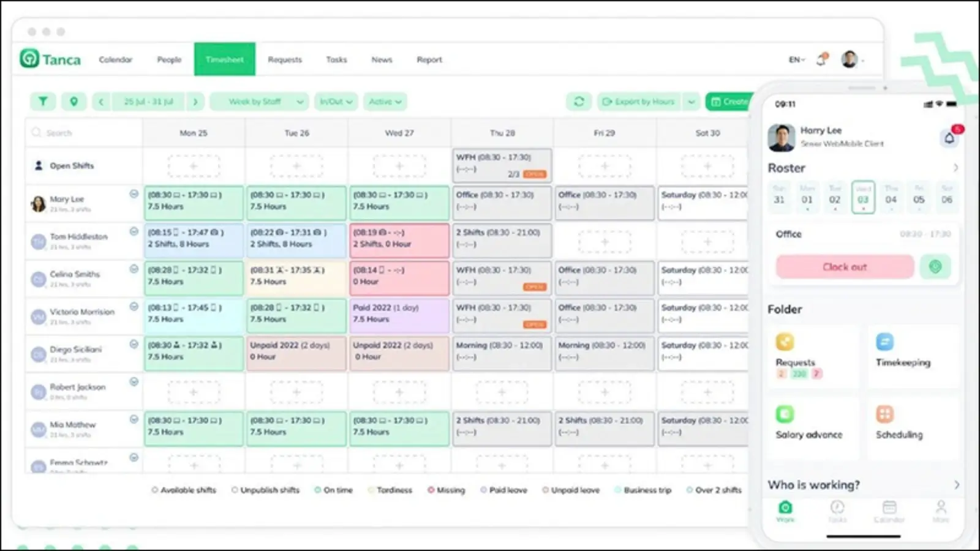
Task: Tap green location button beside Clock out
Action: coord(935,267)
